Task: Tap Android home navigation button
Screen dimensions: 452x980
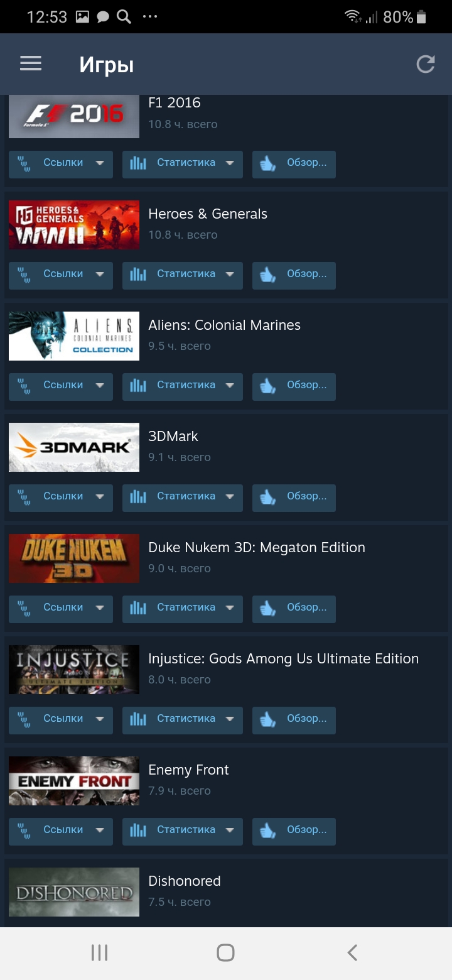Action: coord(225,952)
